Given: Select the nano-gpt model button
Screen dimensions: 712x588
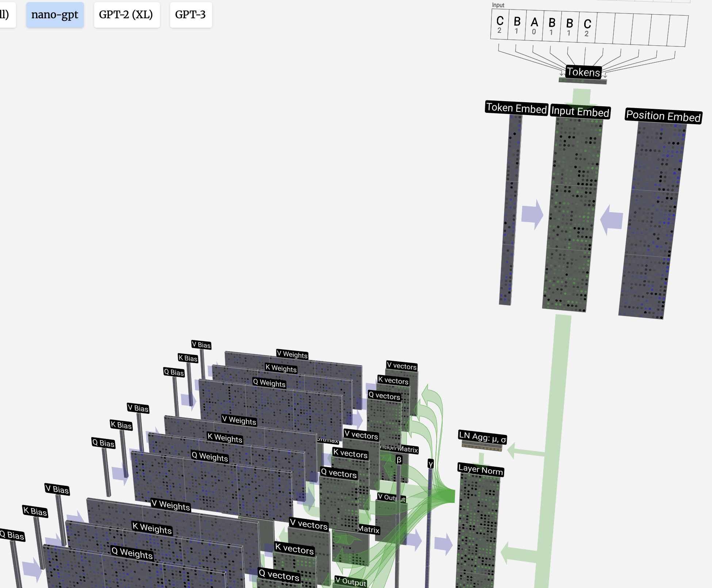Looking at the screenshot, I should click(x=55, y=15).
